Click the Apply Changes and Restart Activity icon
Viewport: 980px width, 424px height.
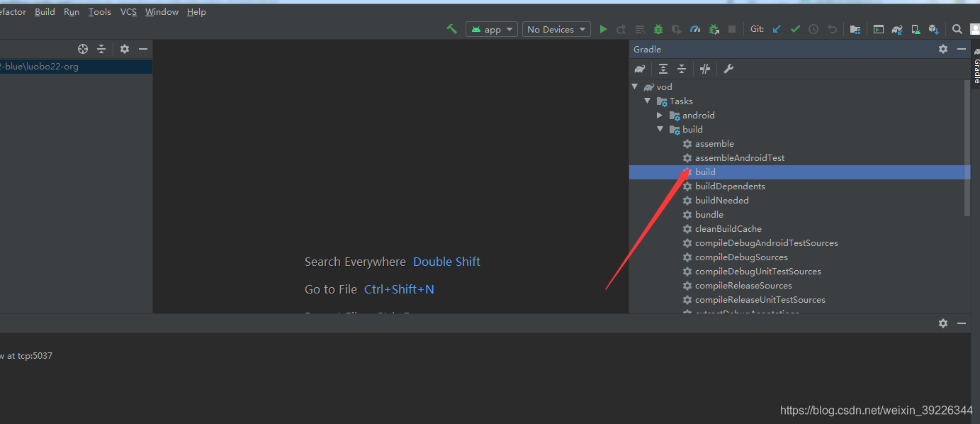621,29
